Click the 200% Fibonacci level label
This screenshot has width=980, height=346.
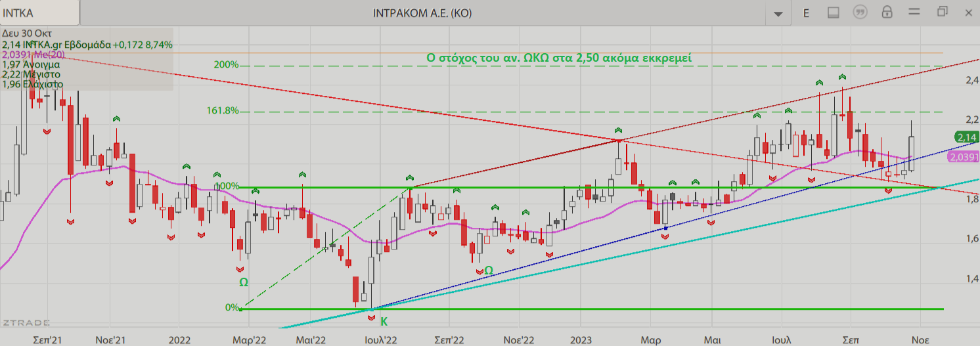pyautogui.click(x=226, y=65)
